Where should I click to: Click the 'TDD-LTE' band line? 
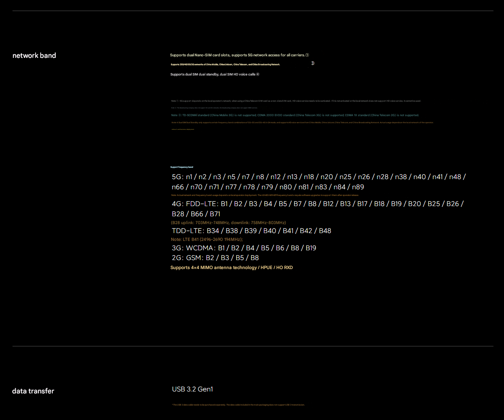point(251,231)
